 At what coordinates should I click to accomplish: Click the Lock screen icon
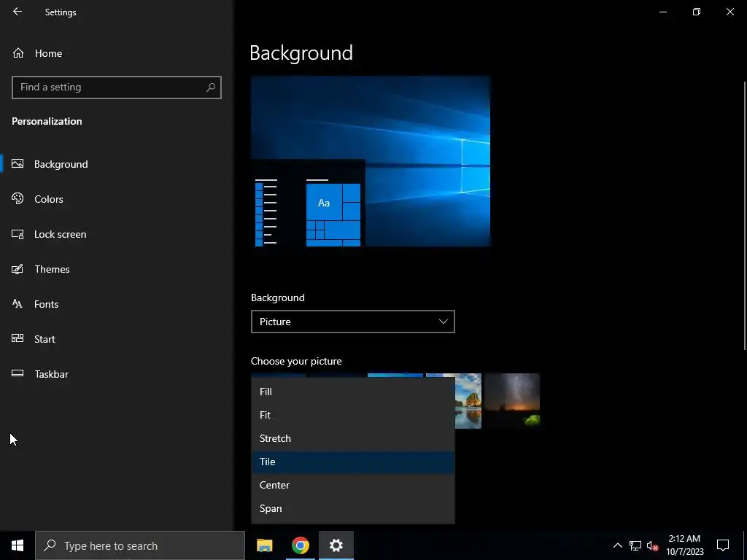(x=18, y=234)
